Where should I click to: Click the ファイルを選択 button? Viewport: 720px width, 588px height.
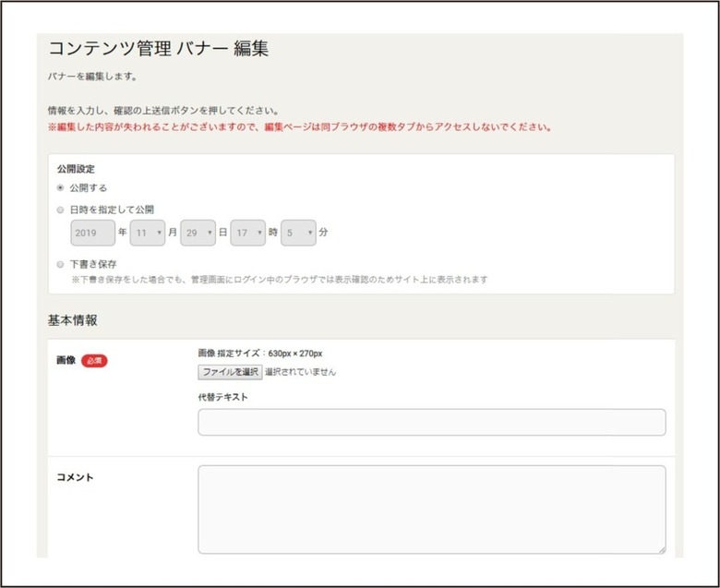pyautogui.click(x=230, y=372)
